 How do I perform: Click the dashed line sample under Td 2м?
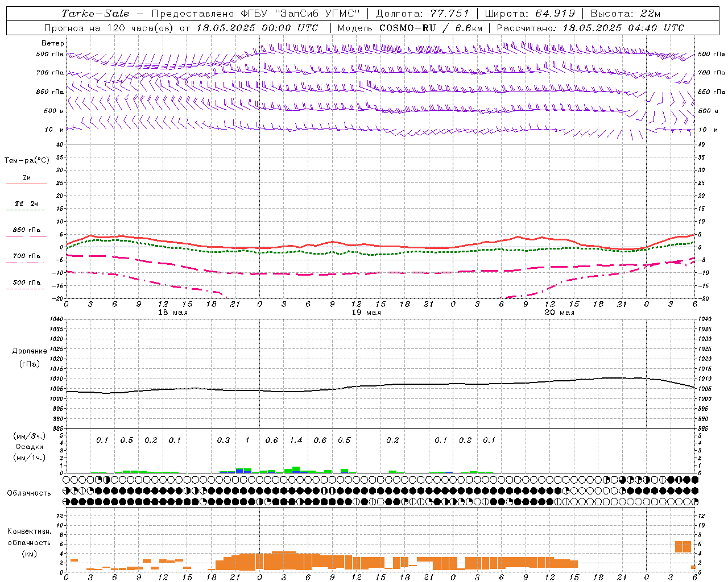(x=25, y=210)
